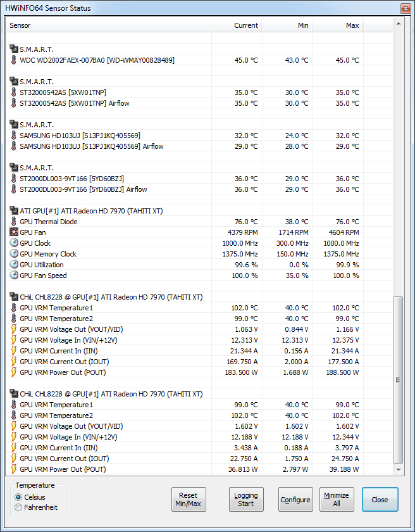This screenshot has width=415, height=532.
Task: Select the ST2000DL003-9VT166 [5YD60BZJ] row without Airflow
Action: click(x=200, y=179)
